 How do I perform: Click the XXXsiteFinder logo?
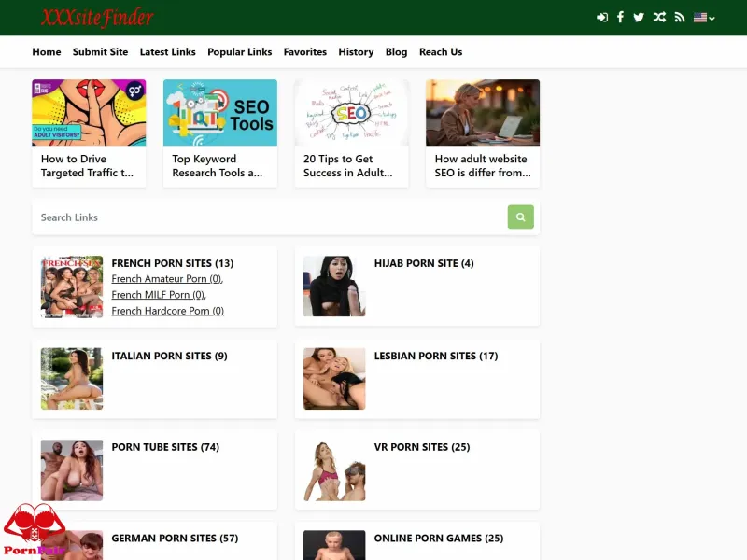pos(97,18)
